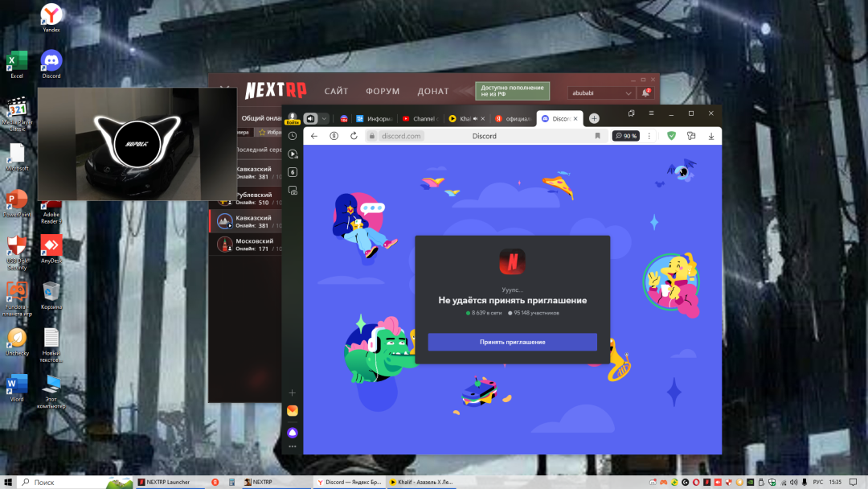Screen dimensions: 868x489
Task: Select the AnyDesk desktop icon
Action: click(x=51, y=249)
